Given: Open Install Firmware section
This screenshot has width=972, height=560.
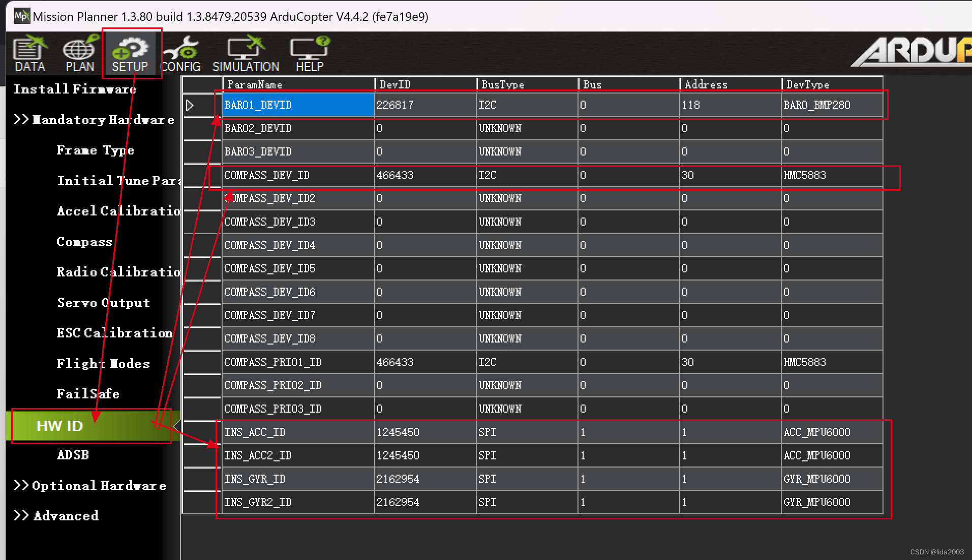Looking at the screenshot, I should pyautogui.click(x=75, y=89).
